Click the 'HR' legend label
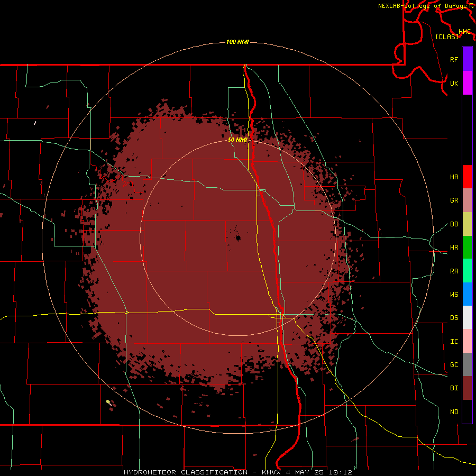 point(454,248)
